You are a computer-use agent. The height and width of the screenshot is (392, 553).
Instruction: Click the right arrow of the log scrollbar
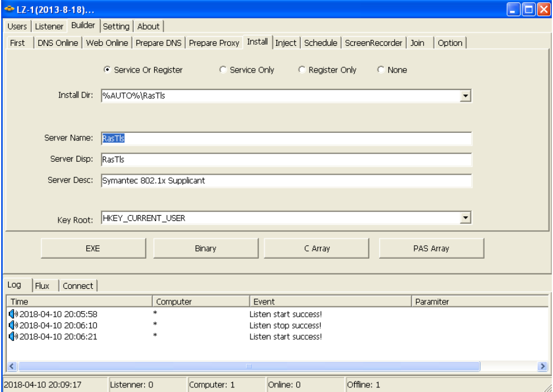(x=543, y=366)
